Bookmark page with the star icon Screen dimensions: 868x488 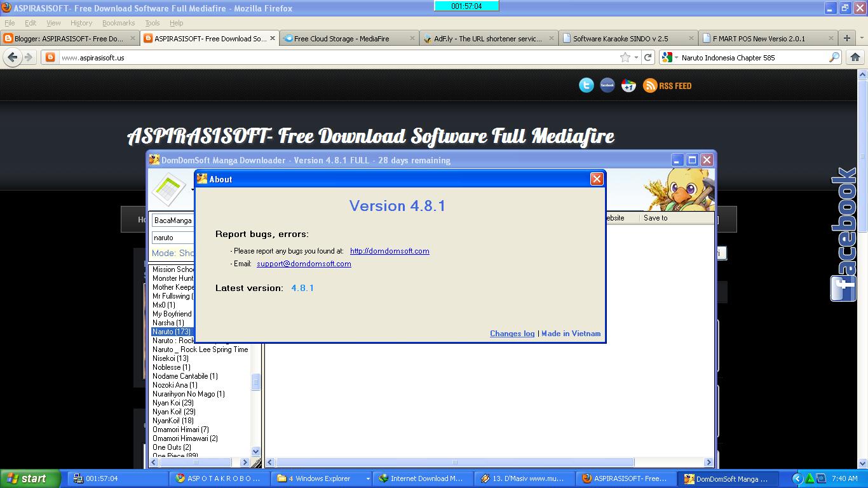625,57
